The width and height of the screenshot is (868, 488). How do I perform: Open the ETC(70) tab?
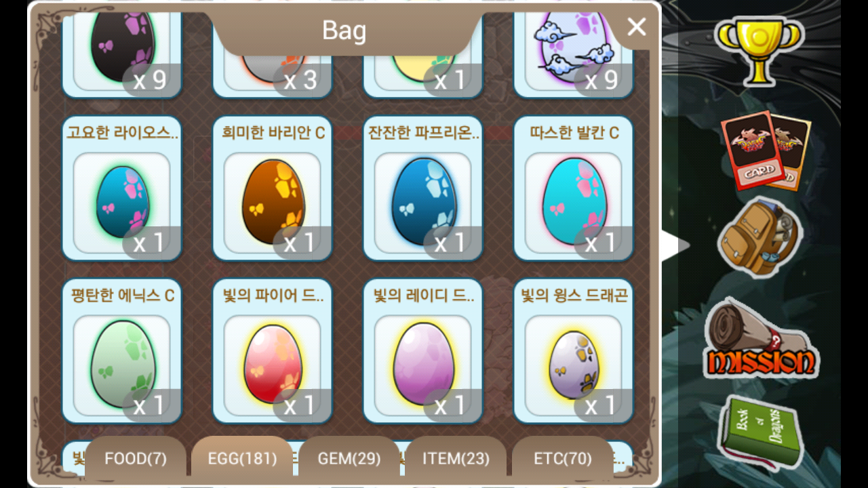562,459
